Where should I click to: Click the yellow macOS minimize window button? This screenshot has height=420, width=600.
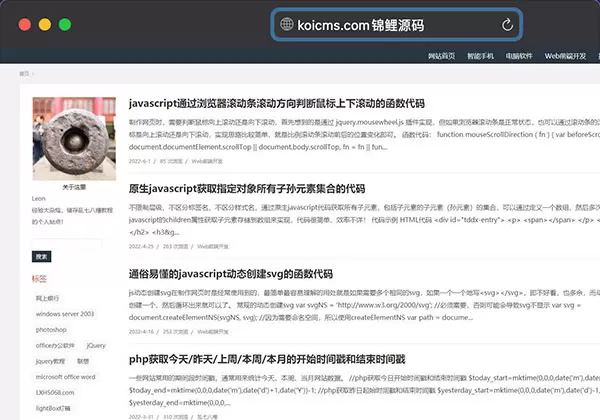pos(45,24)
